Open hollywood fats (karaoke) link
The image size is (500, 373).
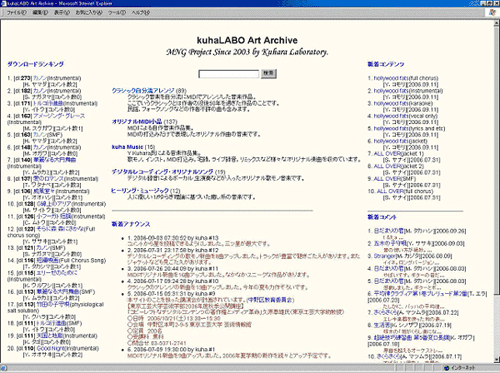coord(391,103)
